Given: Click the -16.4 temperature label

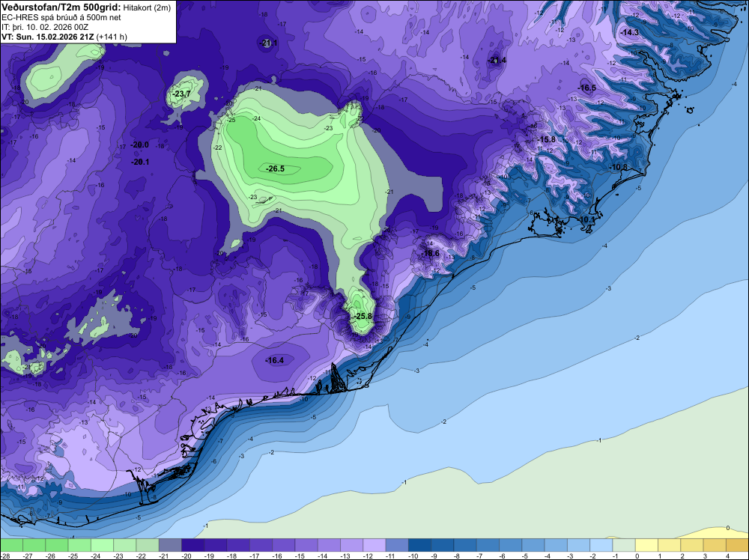Looking at the screenshot, I should tap(275, 360).
